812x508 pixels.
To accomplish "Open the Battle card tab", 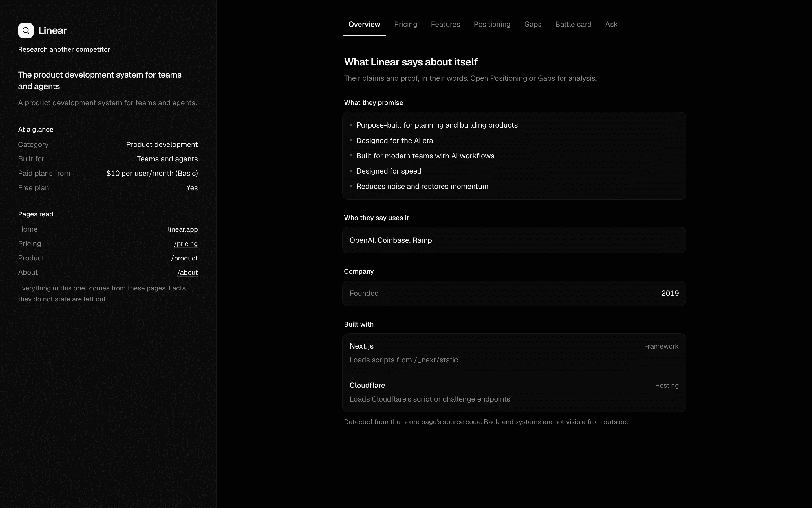I will [573, 25].
